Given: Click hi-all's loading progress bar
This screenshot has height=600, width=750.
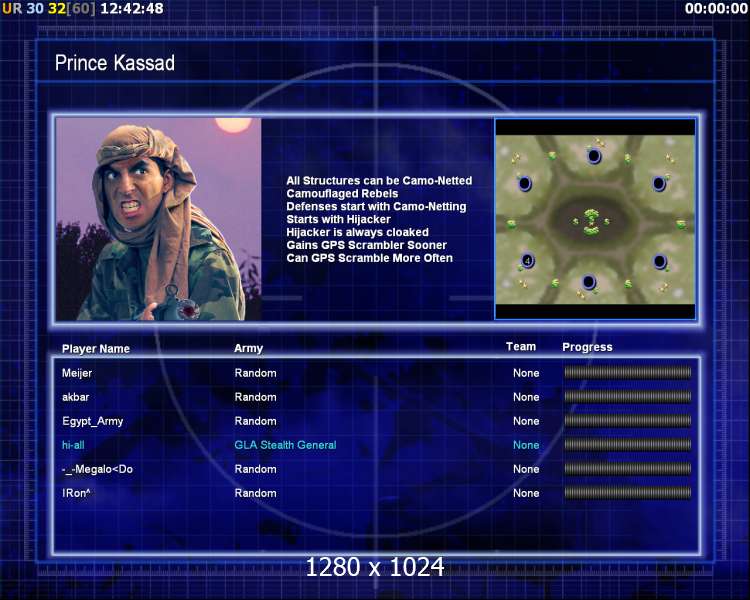Looking at the screenshot, I should (628, 445).
